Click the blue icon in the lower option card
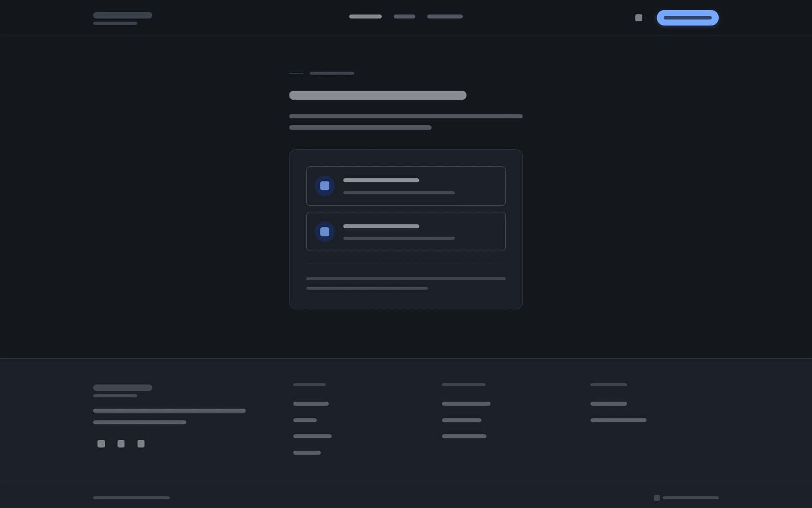Image resolution: width=812 pixels, height=508 pixels. point(325,232)
